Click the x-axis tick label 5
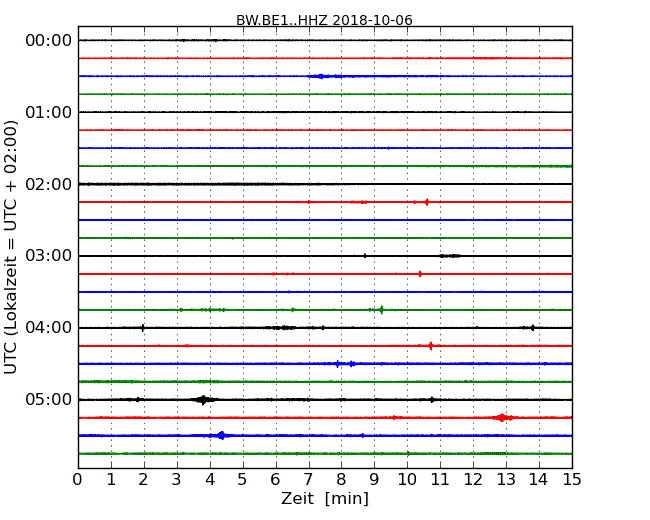 [243, 479]
